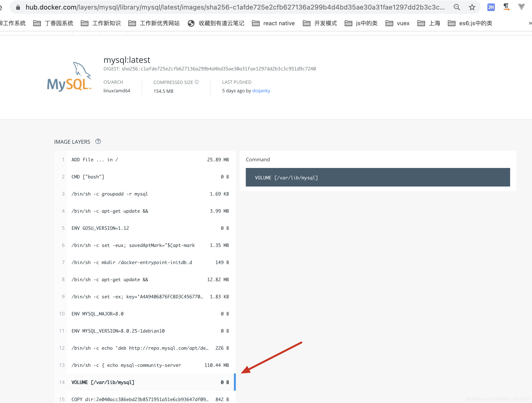Open the Image Layers help icon
532x403 pixels.
pyautogui.click(x=98, y=141)
